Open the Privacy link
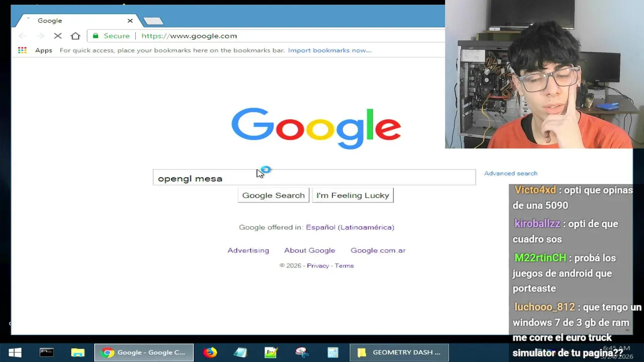 click(x=318, y=265)
